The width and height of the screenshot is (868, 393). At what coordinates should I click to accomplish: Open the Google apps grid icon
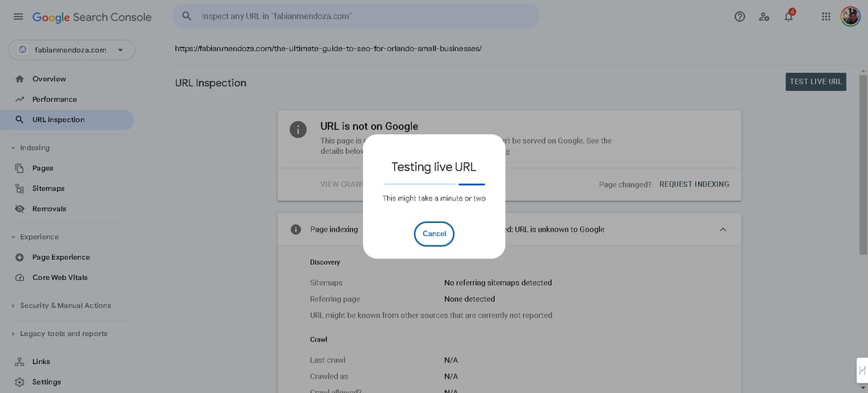click(826, 17)
